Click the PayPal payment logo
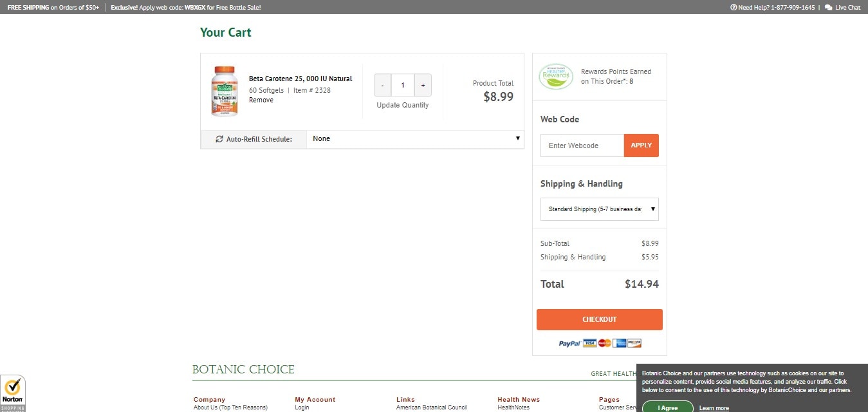The image size is (868, 412). [x=569, y=344]
